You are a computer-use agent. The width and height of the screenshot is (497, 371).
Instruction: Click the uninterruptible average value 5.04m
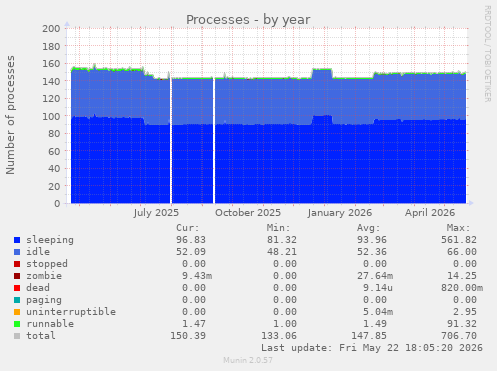(378, 312)
